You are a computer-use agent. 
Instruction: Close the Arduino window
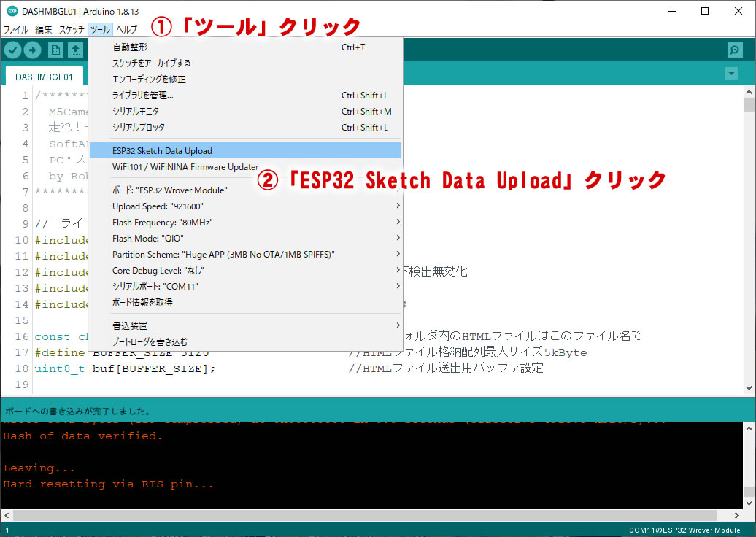[x=738, y=11]
